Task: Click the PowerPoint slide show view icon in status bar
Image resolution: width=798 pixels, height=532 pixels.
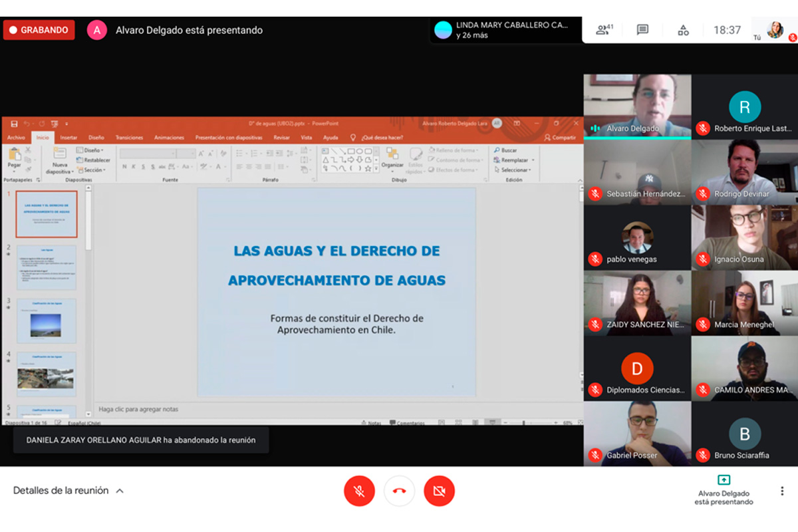Action: click(x=492, y=422)
